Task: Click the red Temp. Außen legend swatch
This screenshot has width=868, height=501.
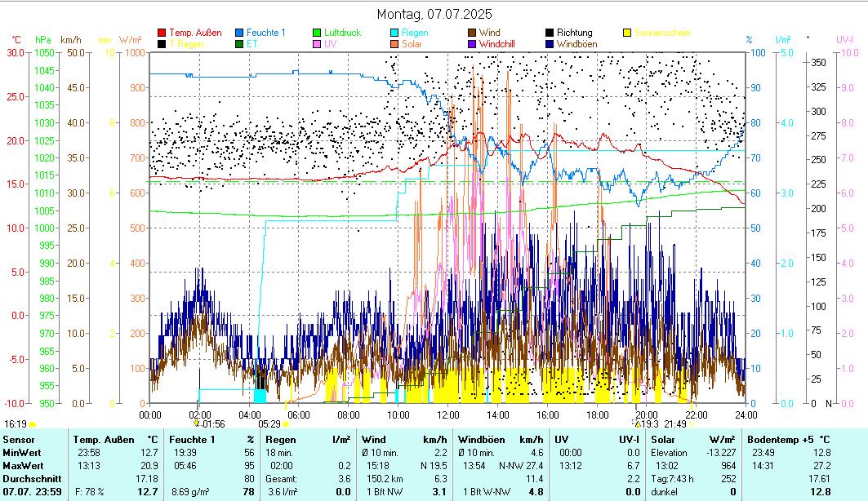Action: 162,33
